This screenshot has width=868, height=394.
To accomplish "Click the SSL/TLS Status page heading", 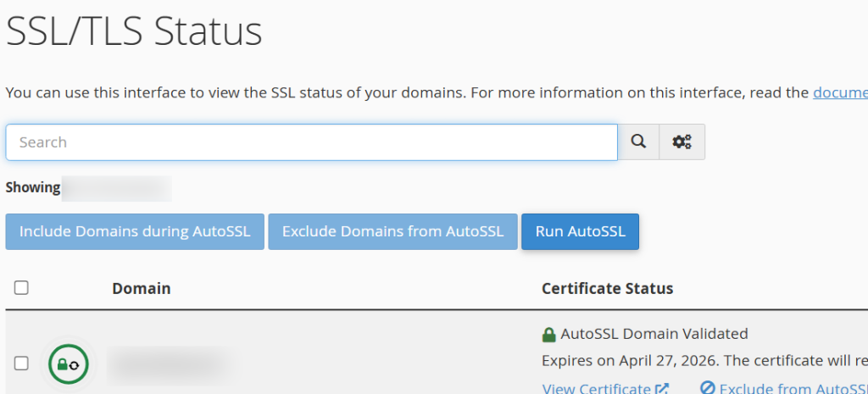I will 134,31.
